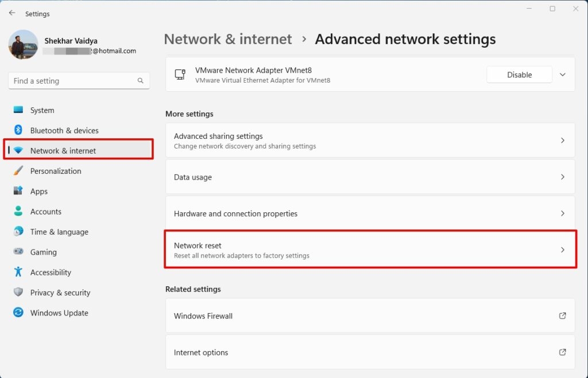Open Windows Update settings
The height and width of the screenshot is (378, 588).
pos(79,313)
